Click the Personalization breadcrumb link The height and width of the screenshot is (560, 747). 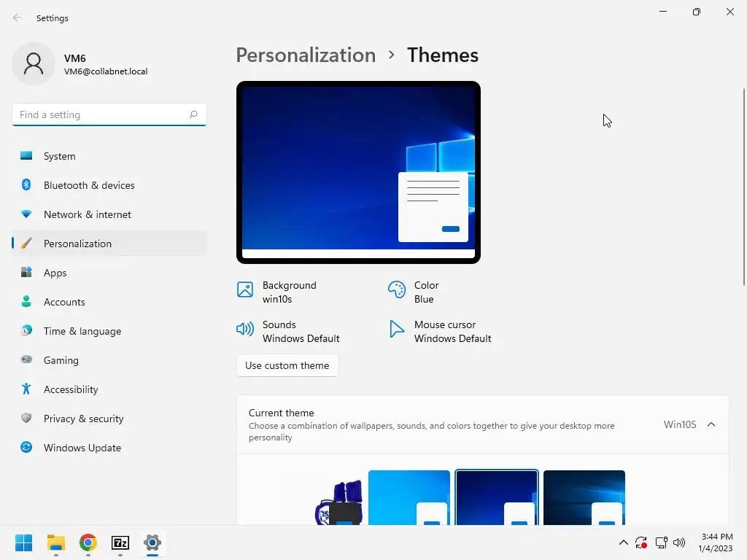[306, 55]
